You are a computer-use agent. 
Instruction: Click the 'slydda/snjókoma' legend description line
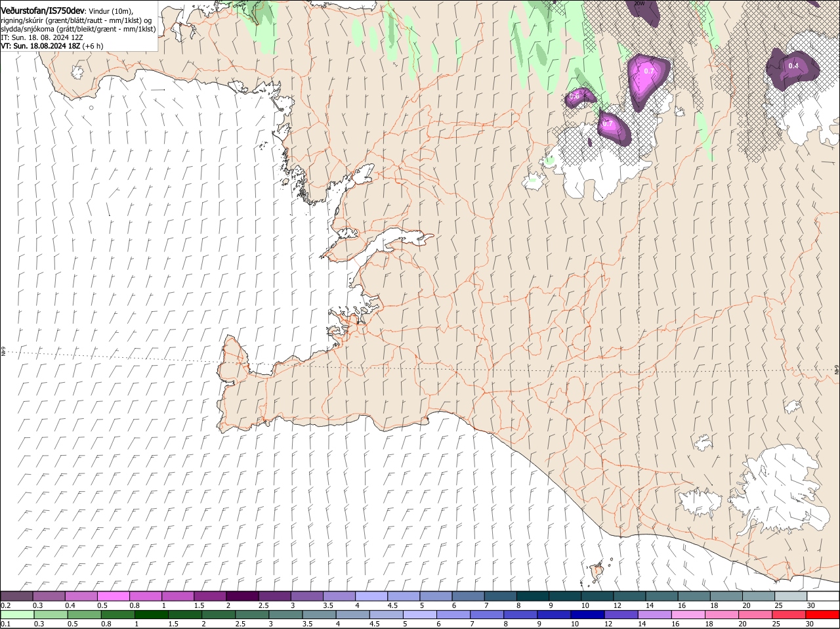[78, 29]
